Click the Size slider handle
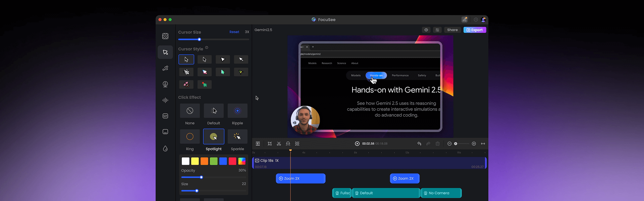 pyautogui.click(x=197, y=191)
